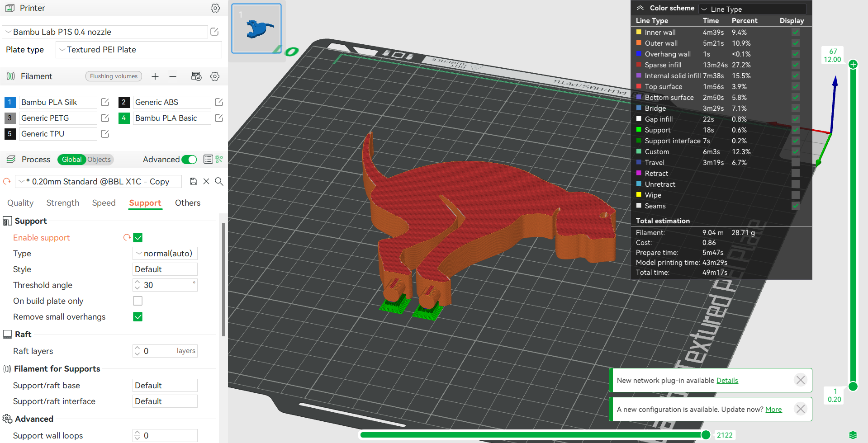Click the Threshold angle input field

[x=165, y=285]
